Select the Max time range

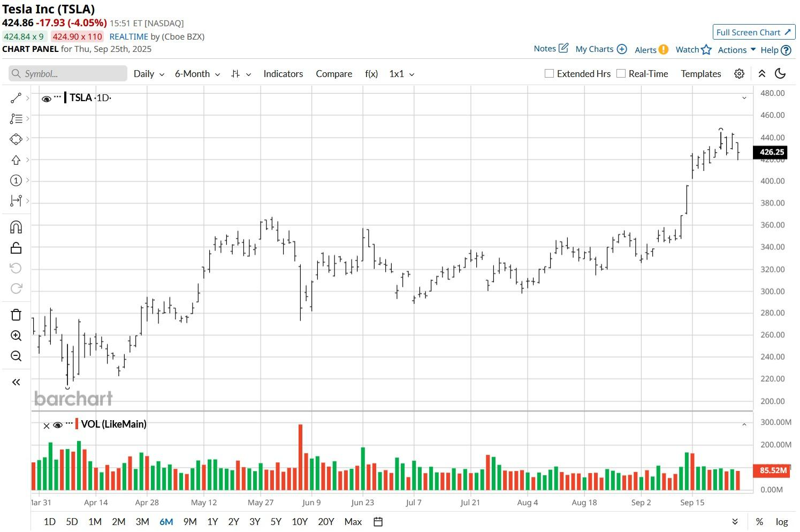tap(353, 522)
